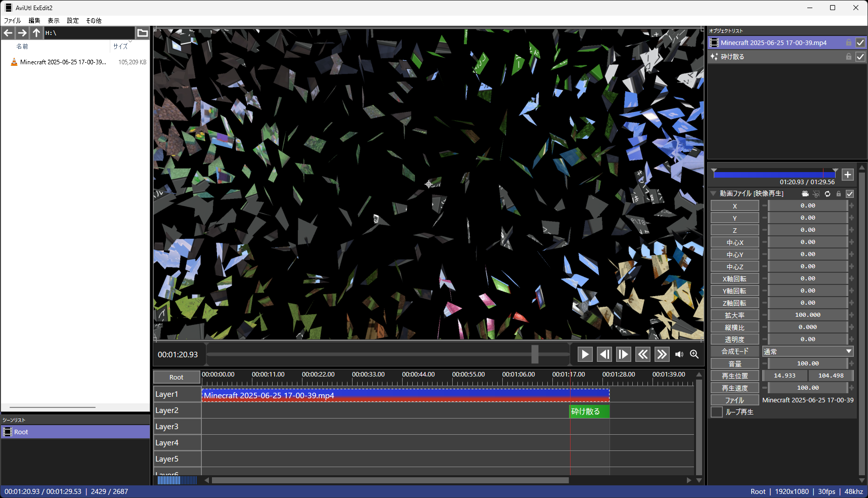Click the 名前 column header
Image resolution: width=868 pixels, height=498 pixels.
[x=22, y=47]
